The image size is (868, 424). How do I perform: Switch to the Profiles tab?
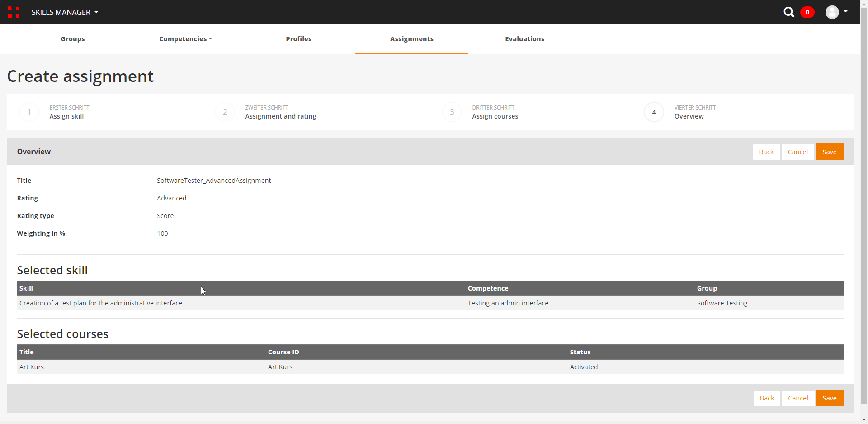pyautogui.click(x=298, y=39)
